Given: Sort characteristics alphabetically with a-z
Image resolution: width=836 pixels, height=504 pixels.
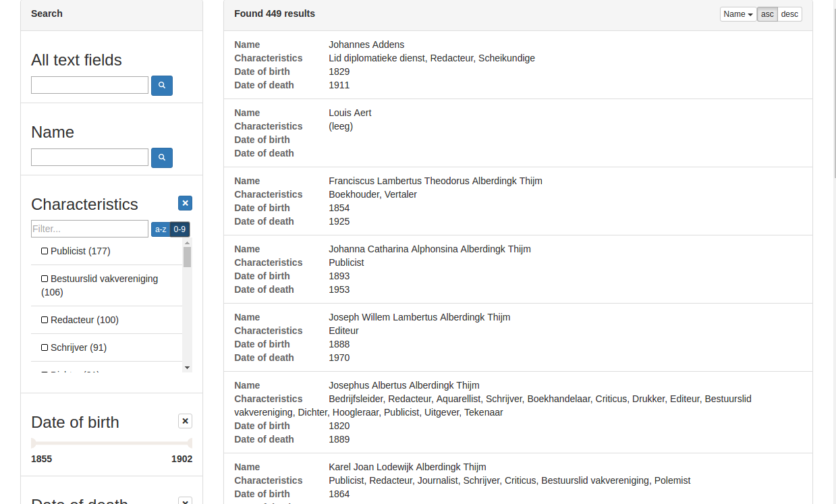Looking at the screenshot, I should point(161,229).
